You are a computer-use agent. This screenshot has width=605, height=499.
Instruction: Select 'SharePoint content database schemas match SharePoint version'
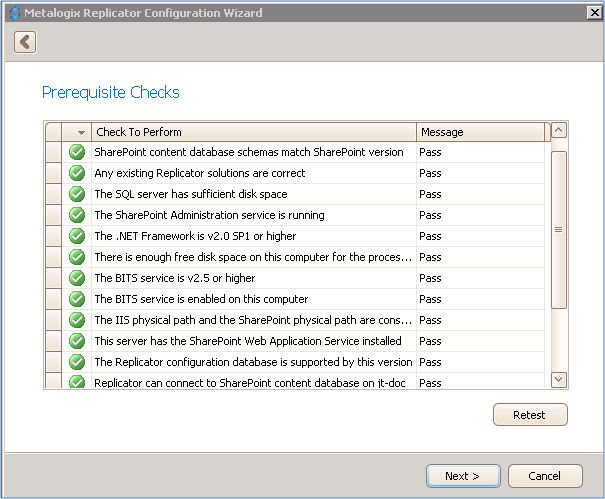pyautogui.click(x=249, y=152)
